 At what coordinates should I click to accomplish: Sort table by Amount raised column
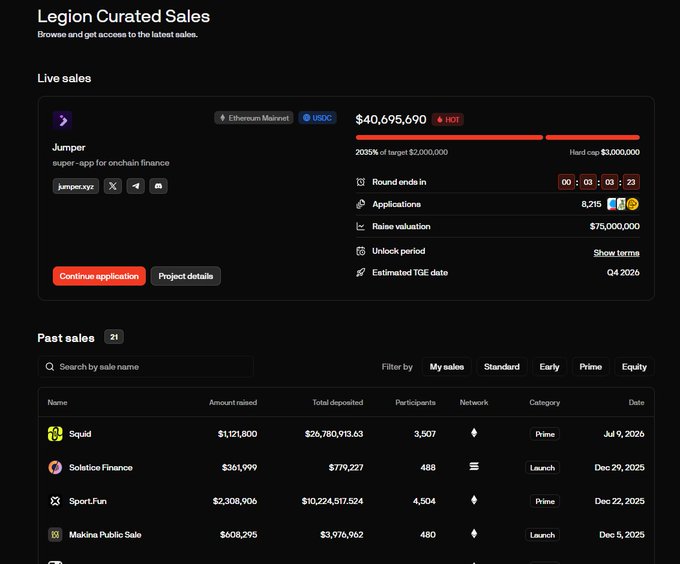pos(233,402)
